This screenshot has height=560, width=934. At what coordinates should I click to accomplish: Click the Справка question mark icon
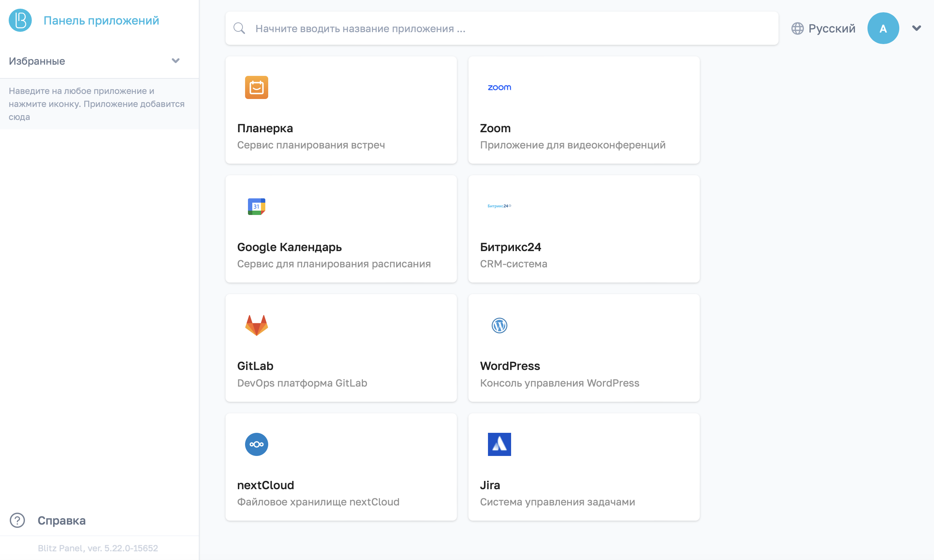[17, 520]
